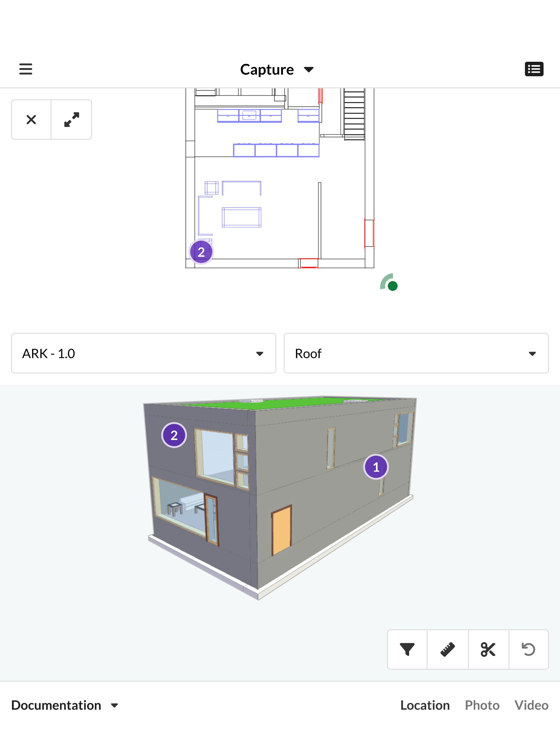Close the floor plan panel

[31, 119]
